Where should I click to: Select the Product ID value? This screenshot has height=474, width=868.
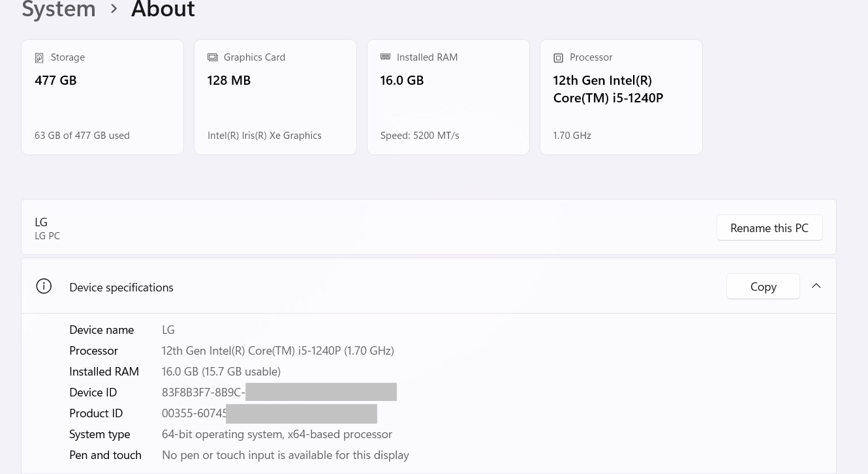194,413
